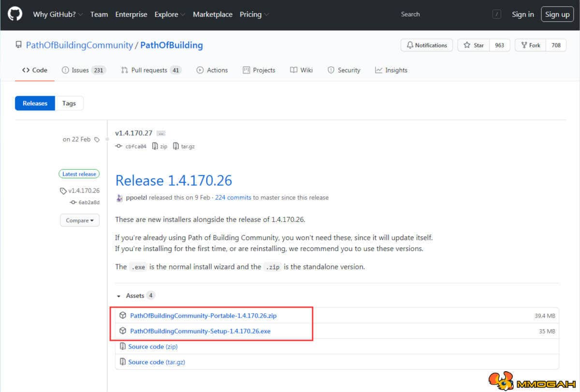Viewport: 580px width, 392px height.
Task: Click the ppoelzl avatar icon
Action: tap(119, 198)
